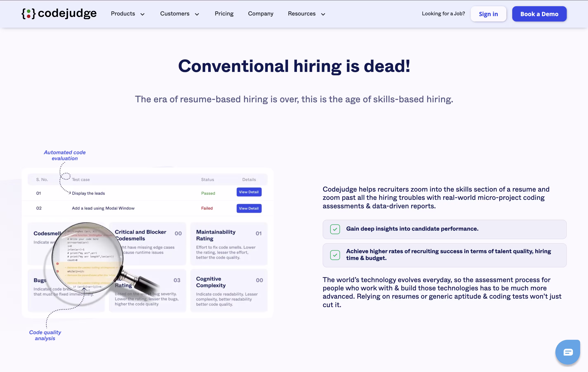The width and height of the screenshot is (588, 372).
Task: Click the '01' Maintainability score value
Action: click(258, 233)
